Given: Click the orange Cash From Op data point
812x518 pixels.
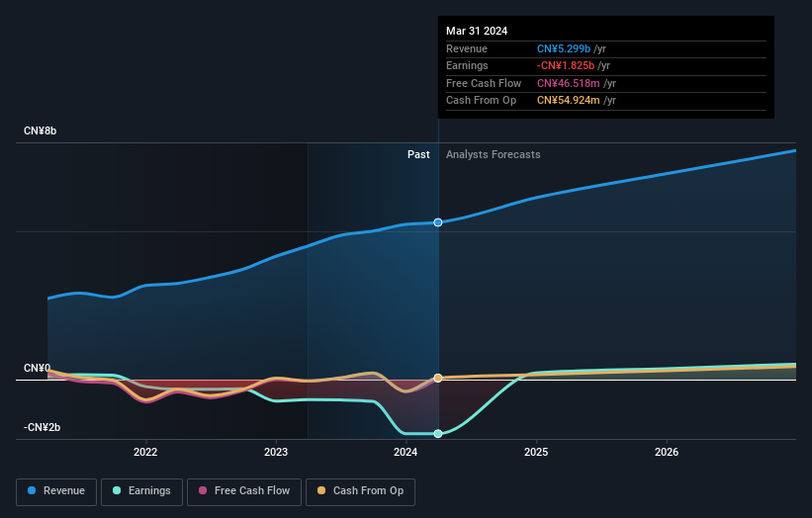Looking at the screenshot, I should (x=438, y=379).
